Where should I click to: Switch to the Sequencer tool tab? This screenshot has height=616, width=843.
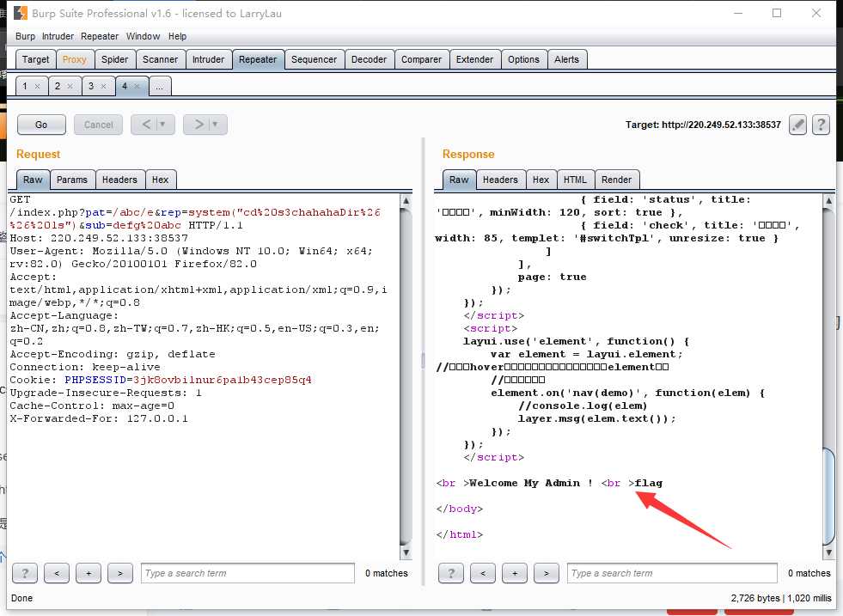[314, 59]
